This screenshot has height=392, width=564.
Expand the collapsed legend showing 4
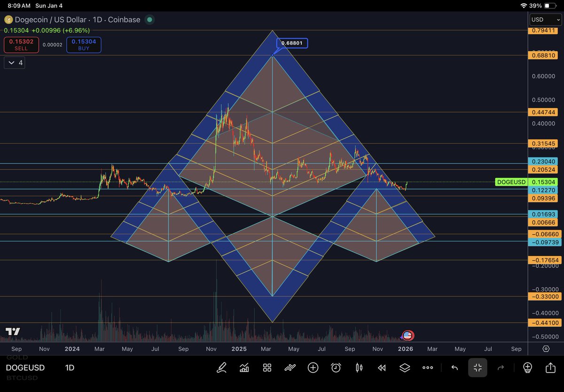15,63
